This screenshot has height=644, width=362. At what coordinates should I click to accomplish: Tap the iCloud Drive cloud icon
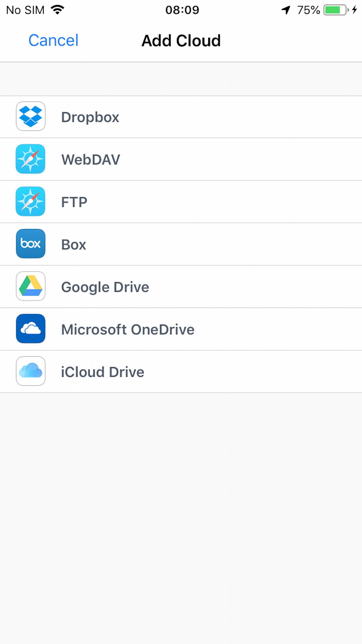pyautogui.click(x=31, y=371)
